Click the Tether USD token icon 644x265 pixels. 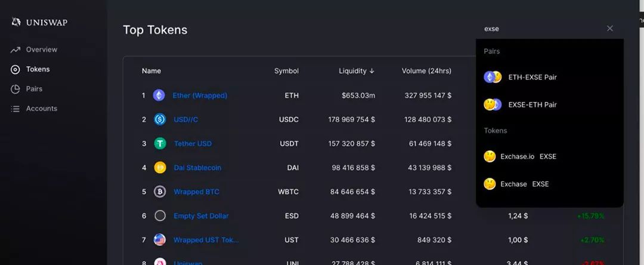tap(160, 143)
